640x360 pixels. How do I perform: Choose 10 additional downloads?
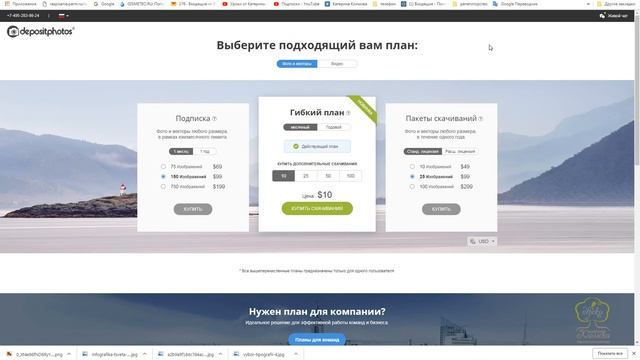pos(283,176)
